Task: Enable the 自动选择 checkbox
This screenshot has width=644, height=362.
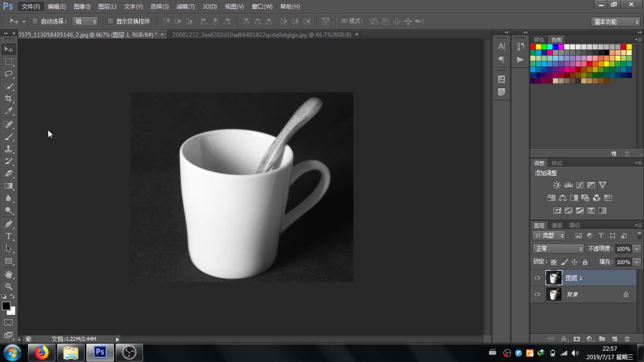Action: tap(35, 21)
